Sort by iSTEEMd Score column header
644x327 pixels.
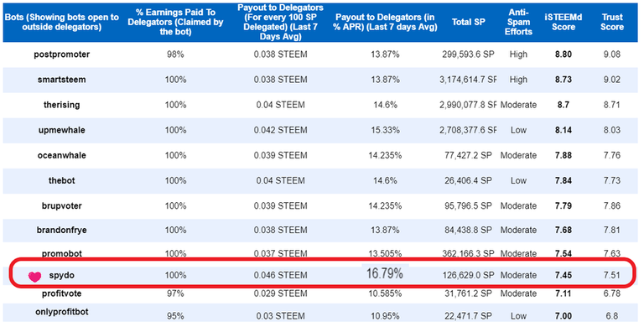[x=563, y=22]
